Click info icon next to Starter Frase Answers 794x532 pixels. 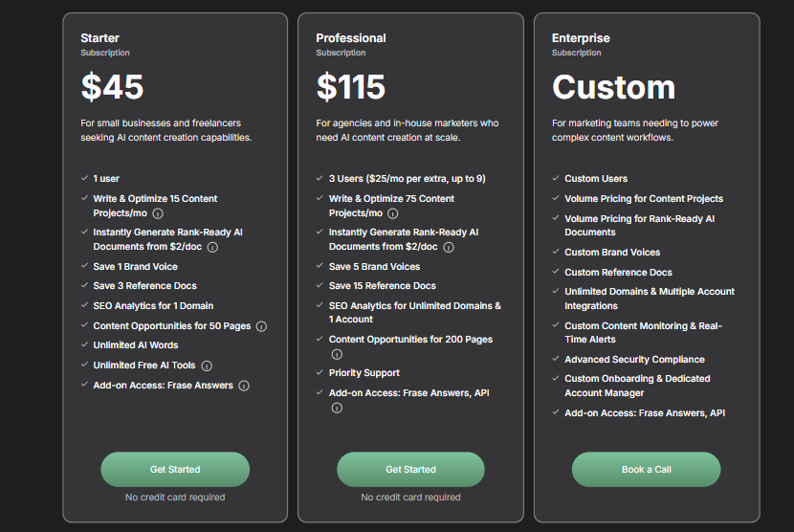(x=244, y=386)
